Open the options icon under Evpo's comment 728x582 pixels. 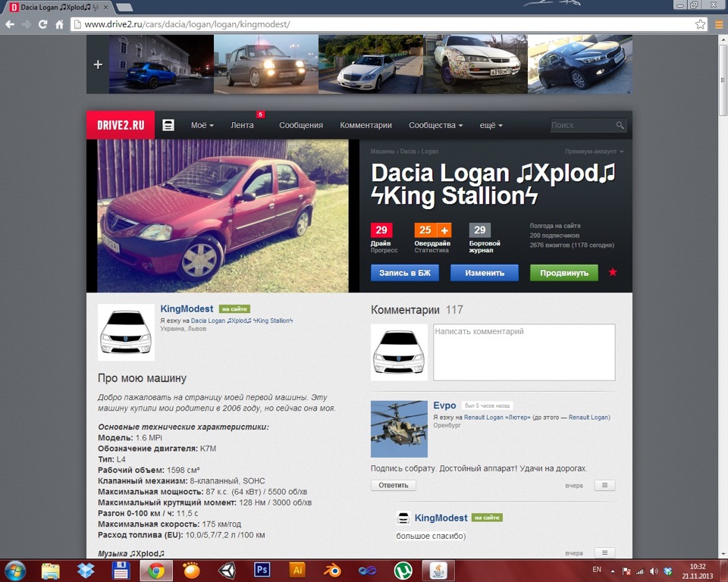click(604, 485)
